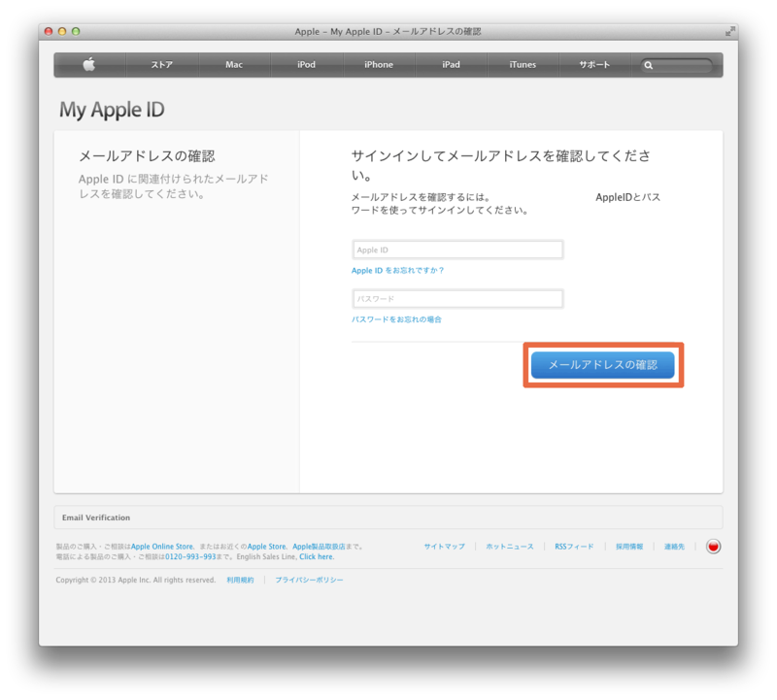Click the fullscreen arrows icon in title bar
Image resolution: width=777 pixels, height=700 pixels.
(x=730, y=31)
